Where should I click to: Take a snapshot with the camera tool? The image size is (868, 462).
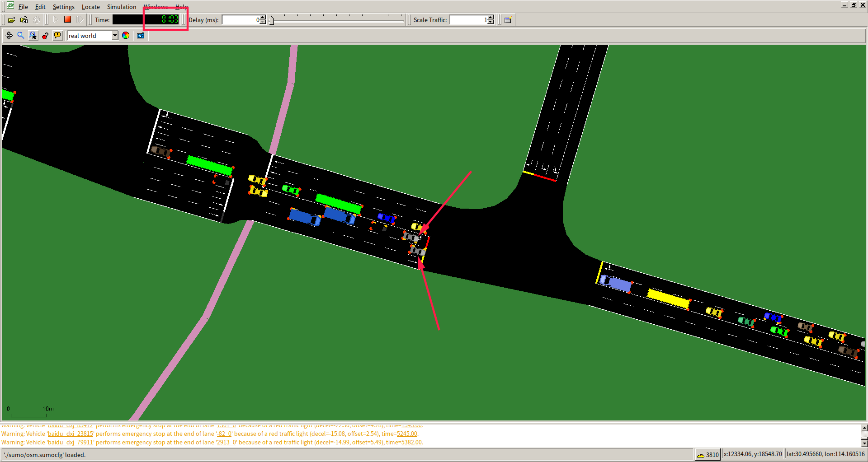pos(140,36)
